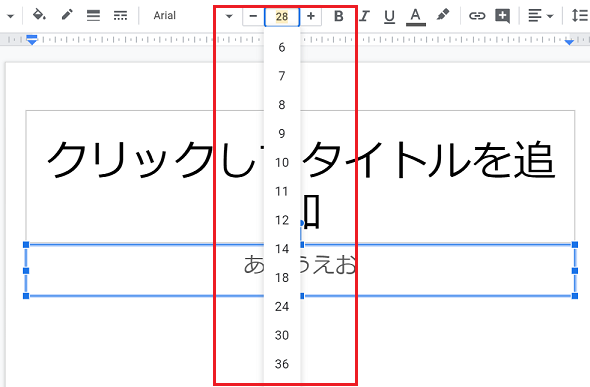Increase font size with the plus button

point(311,16)
